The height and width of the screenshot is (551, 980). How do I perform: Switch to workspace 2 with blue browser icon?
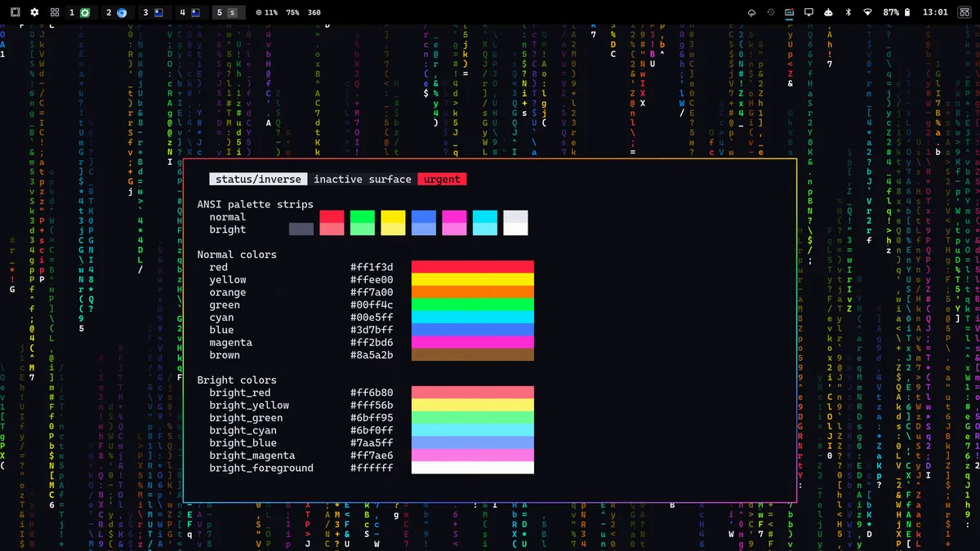tap(117, 12)
